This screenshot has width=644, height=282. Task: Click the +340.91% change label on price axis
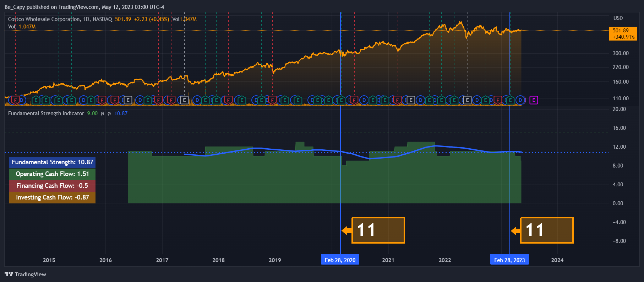click(623, 37)
